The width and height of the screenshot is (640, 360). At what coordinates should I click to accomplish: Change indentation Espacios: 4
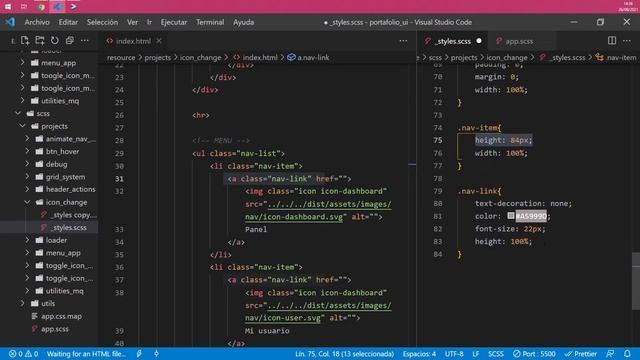(x=419, y=354)
